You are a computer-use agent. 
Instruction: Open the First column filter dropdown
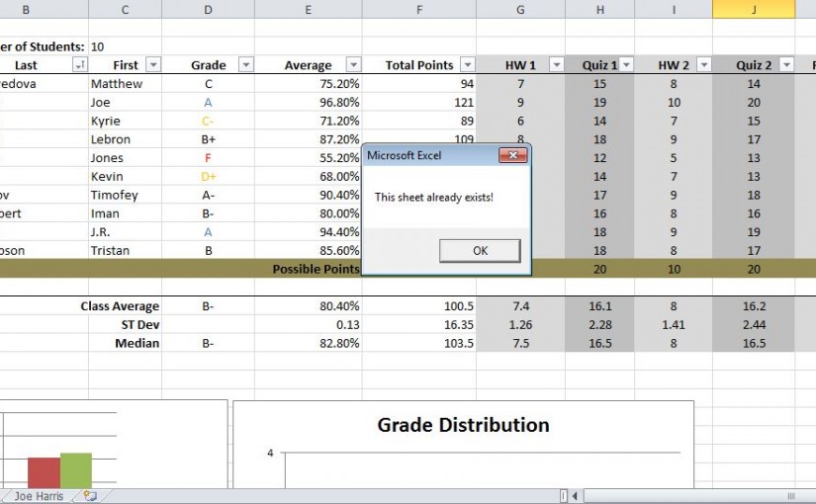click(153, 65)
